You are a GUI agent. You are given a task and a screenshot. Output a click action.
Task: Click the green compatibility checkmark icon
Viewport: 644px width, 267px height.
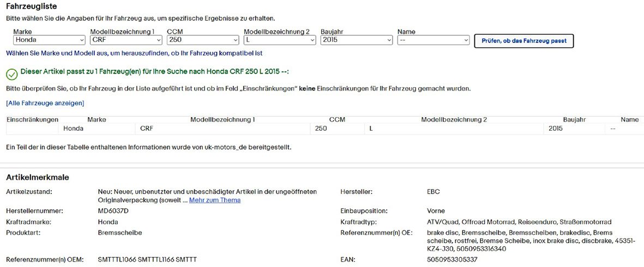pyautogui.click(x=11, y=74)
